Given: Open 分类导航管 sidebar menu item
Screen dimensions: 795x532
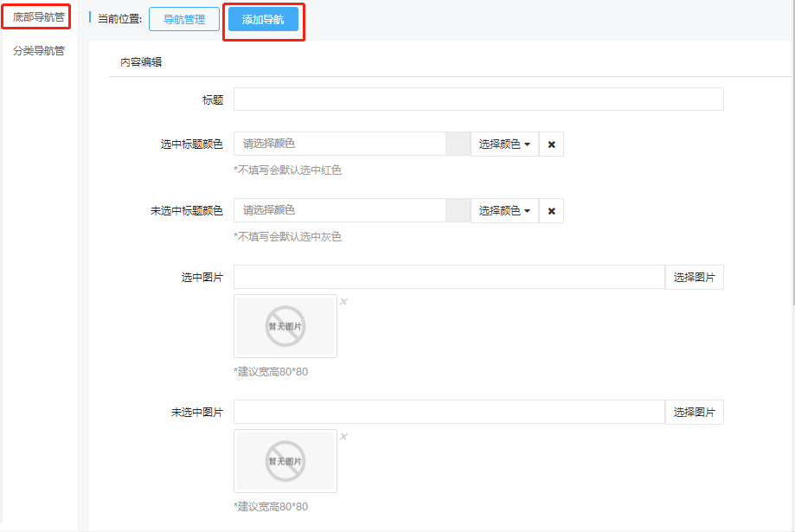Looking at the screenshot, I should coord(39,51).
